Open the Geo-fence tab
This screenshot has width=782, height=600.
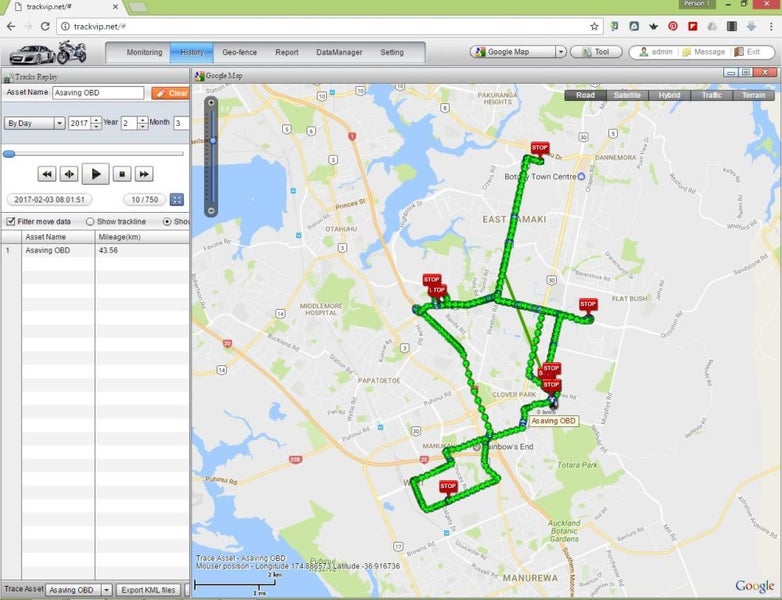click(x=239, y=52)
